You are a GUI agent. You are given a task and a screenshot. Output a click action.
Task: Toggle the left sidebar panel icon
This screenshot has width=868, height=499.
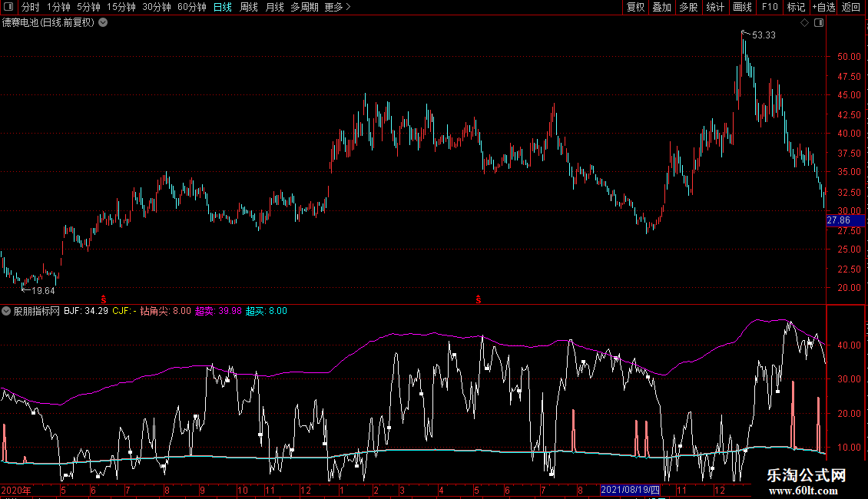8,7
